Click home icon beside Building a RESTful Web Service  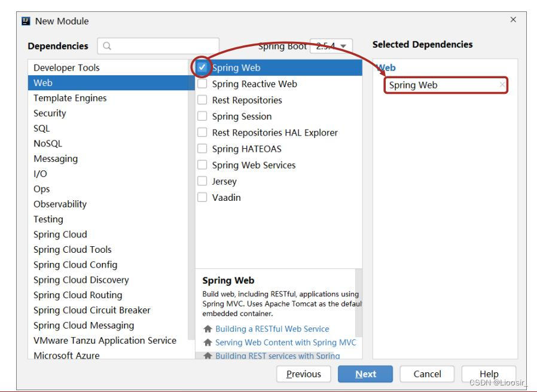coord(208,329)
